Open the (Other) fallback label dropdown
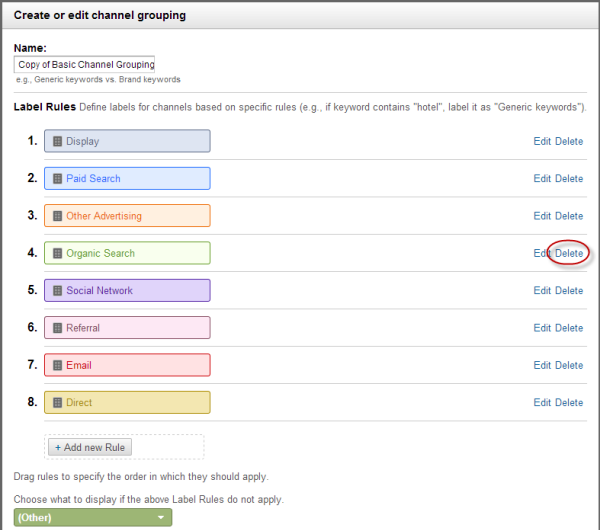 pyautogui.click(x=93, y=517)
